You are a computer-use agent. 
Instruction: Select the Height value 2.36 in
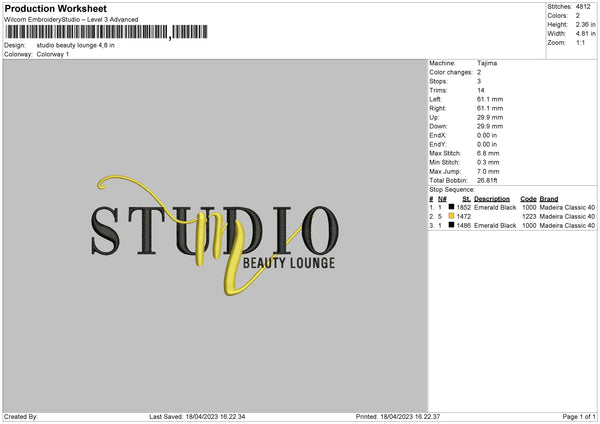click(585, 24)
